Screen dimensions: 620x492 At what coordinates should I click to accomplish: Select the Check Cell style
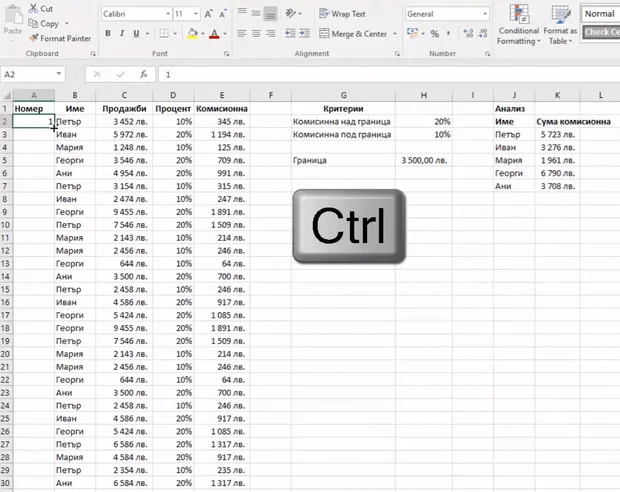point(601,32)
